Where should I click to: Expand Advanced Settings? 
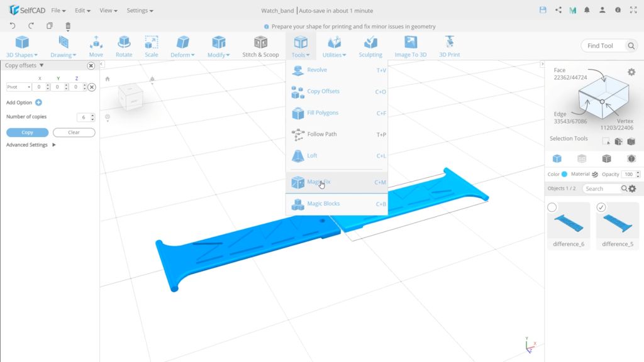31,145
